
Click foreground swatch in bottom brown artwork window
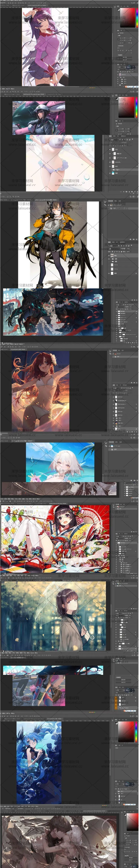125,814
